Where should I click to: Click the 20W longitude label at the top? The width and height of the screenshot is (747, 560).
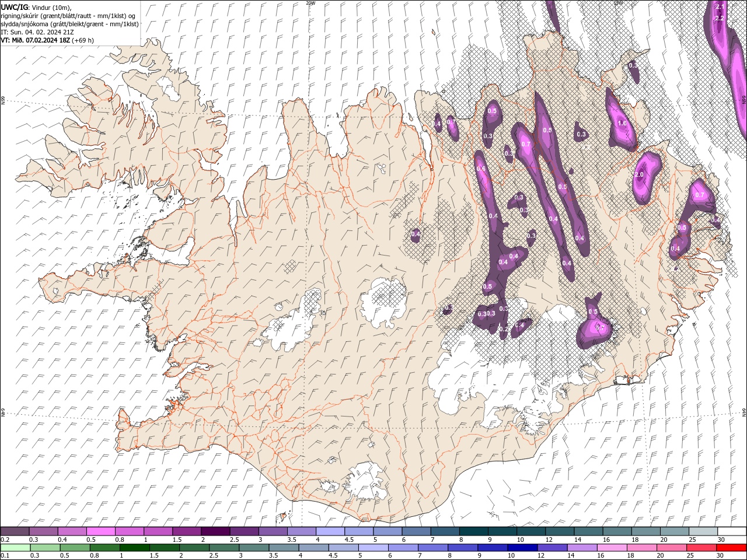310,3
